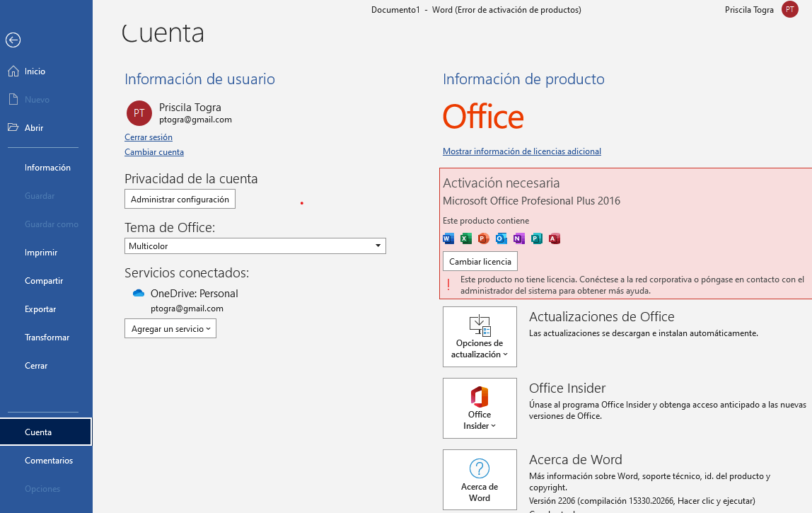Click the Word app icon in product list
Viewport: 812px width, 513px height.
[448, 238]
